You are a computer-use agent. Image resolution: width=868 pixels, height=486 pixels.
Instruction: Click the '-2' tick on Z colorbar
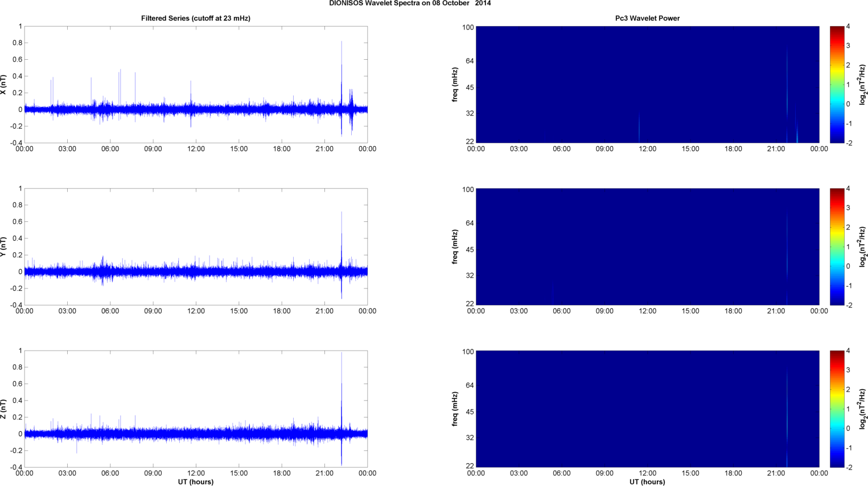(x=849, y=467)
